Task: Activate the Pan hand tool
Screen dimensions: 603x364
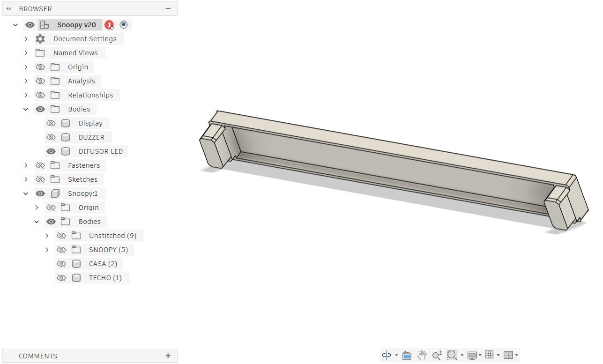Action: tap(422, 355)
